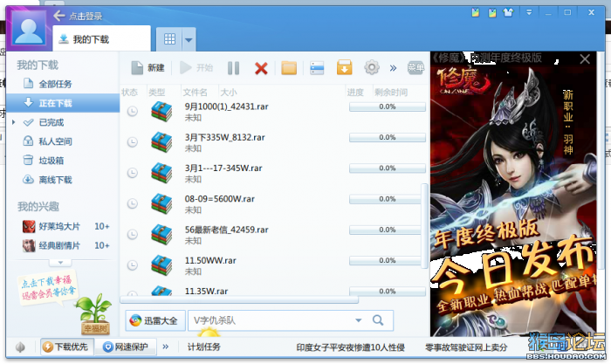Open 私人空间 in sidebar
Image resolution: width=611 pixels, height=364 pixels.
(55, 141)
